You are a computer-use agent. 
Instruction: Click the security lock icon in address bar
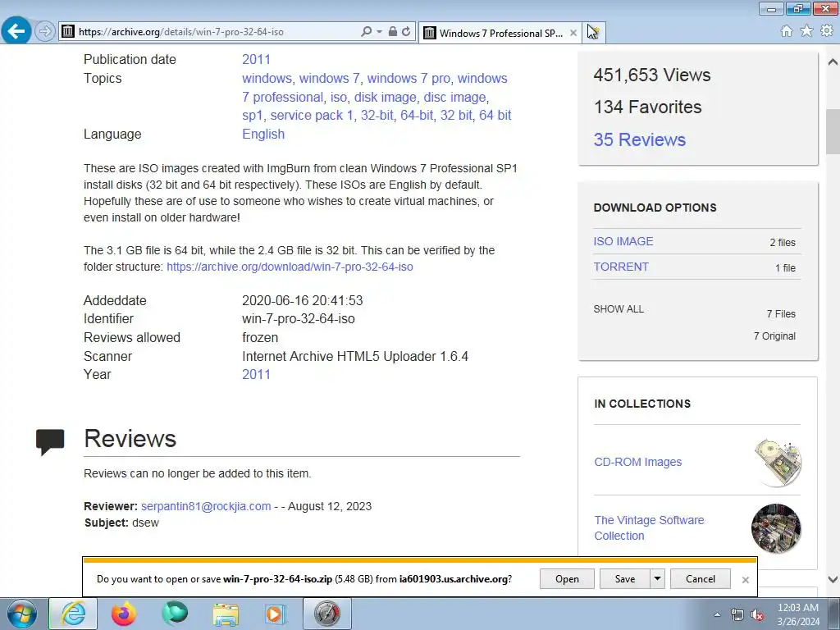point(393,32)
